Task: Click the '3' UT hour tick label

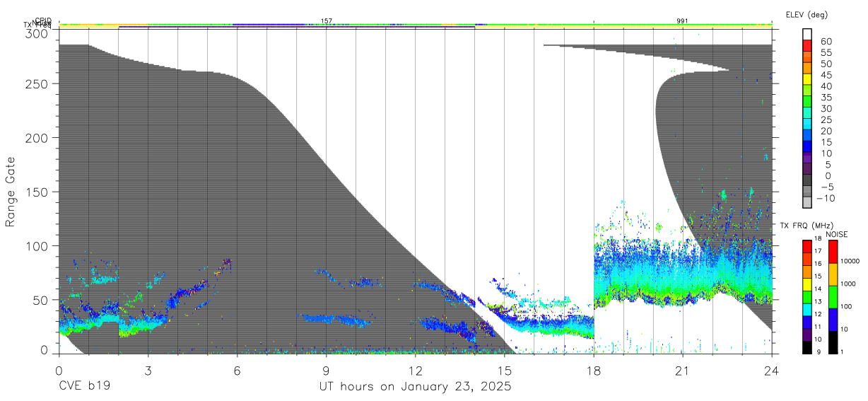Action: (148, 371)
